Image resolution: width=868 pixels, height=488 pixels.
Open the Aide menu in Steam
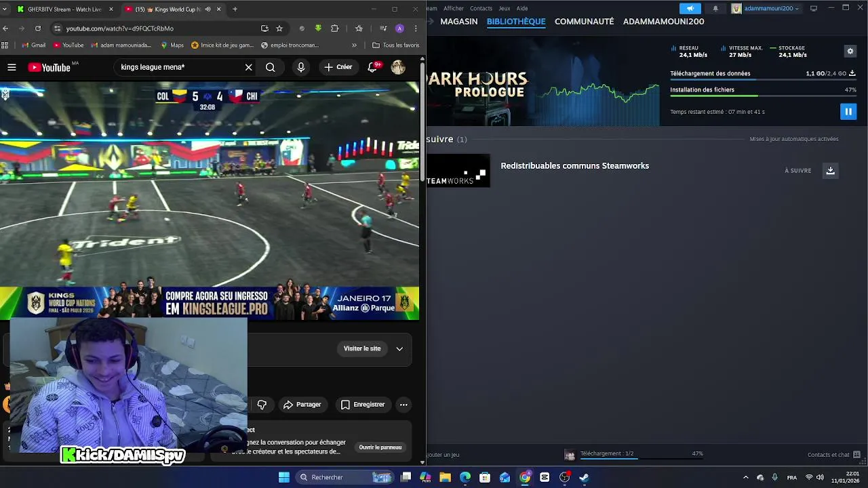pyautogui.click(x=522, y=8)
